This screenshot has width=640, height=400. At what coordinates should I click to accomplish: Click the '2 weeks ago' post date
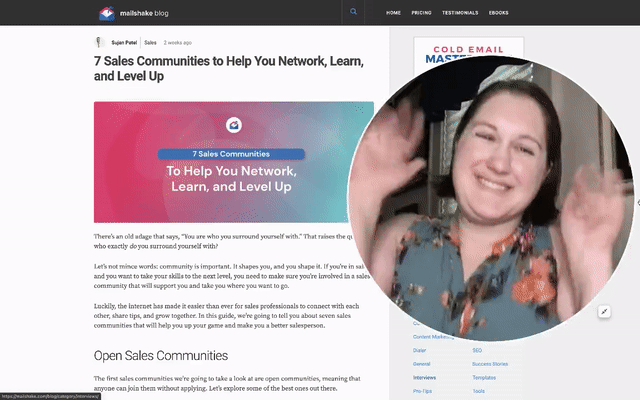point(178,42)
